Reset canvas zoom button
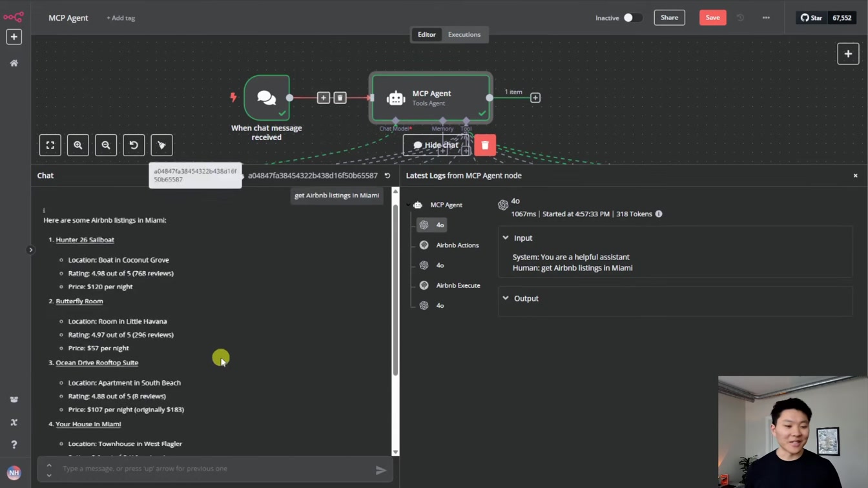The height and width of the screenshot is (488, 868). coord(134,145)
